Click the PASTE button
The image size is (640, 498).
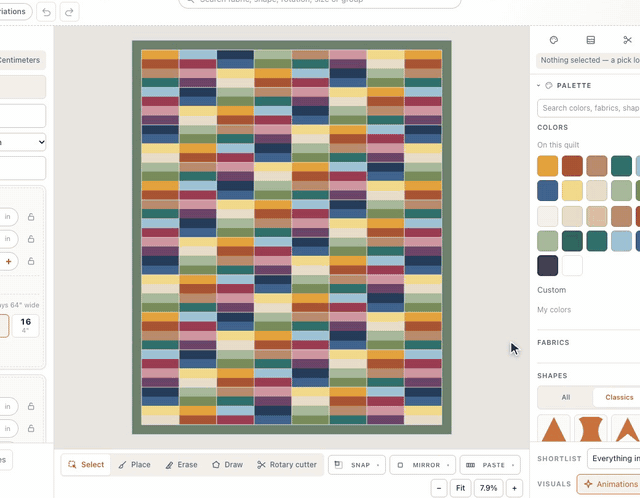pyautogui.click(x=485, y=465)
